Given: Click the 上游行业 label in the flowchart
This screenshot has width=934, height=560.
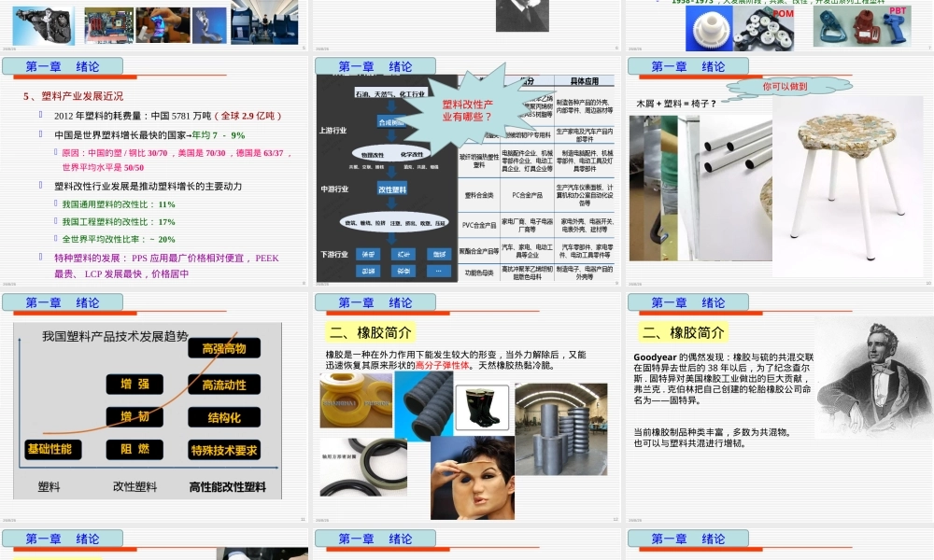Looking at the screenshot, I should tap(333, 130).
